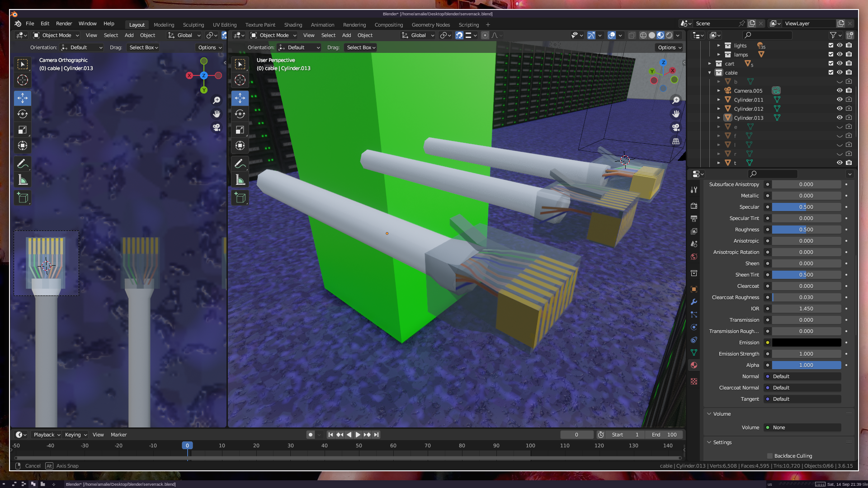The image size is (868, 488).
Task: Enable Backface Culling checkbox
Action: coord(770,456)
